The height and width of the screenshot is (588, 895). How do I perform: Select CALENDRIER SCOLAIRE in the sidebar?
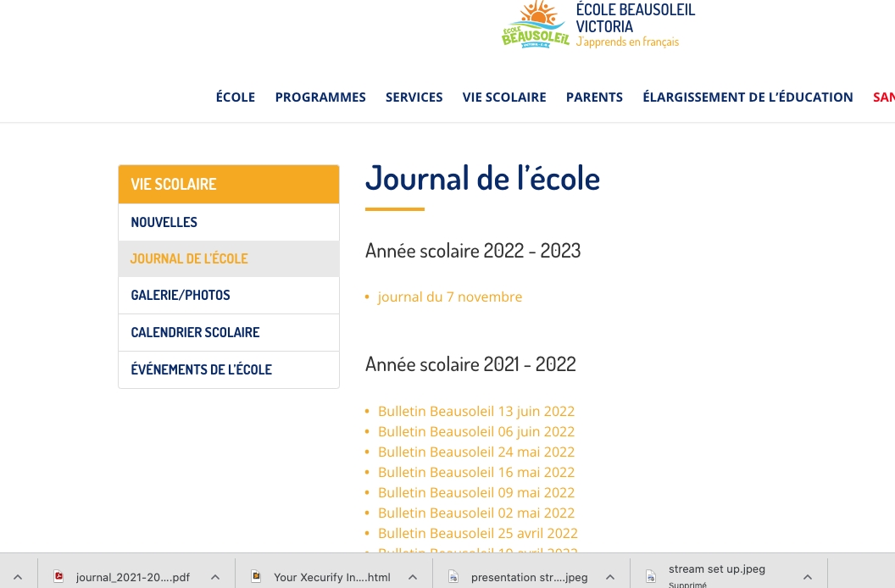click(x=229, y=332)
